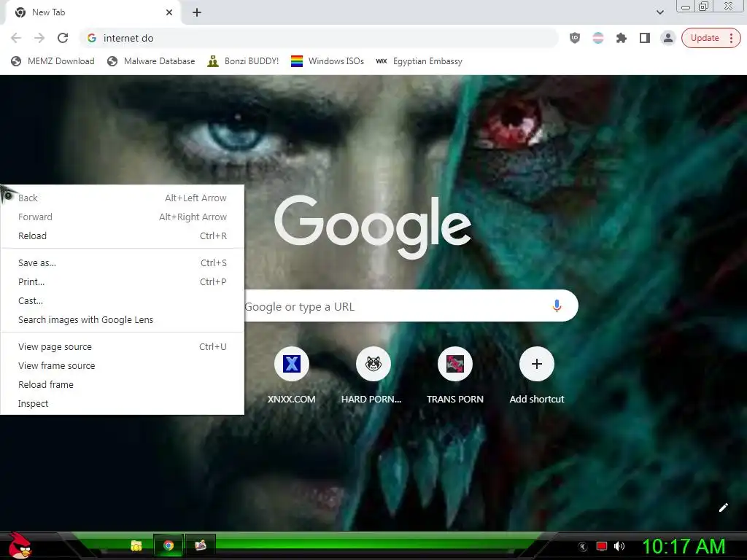Screen dimensions: 747x560
Task: Close the New Tab tab
Action: [x=169, y=12]
